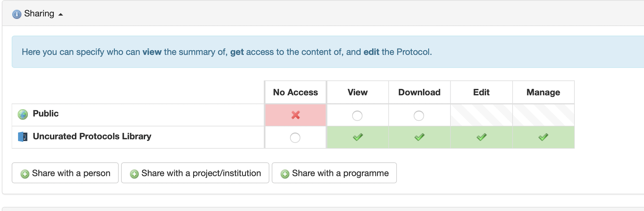644x211 pixels.
Task: Collapse the Sharing section arrow
Action: coord(61,14)
